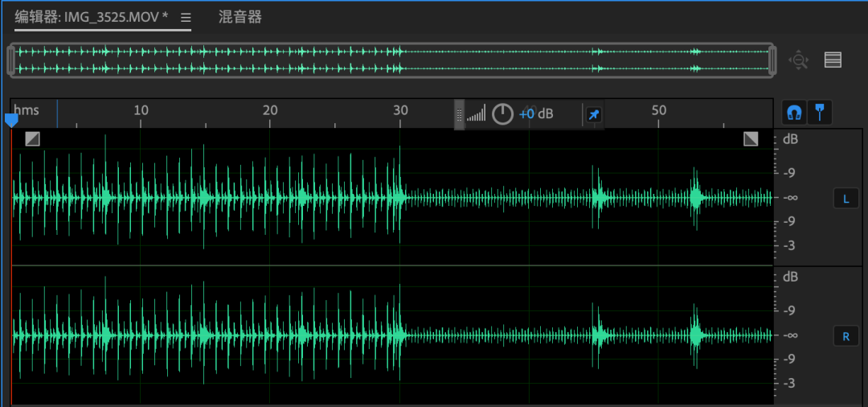Click the HUD signal bars icon
Image resolution: width=868 pixels, height=407 pixels.
[x=477, y=114]
